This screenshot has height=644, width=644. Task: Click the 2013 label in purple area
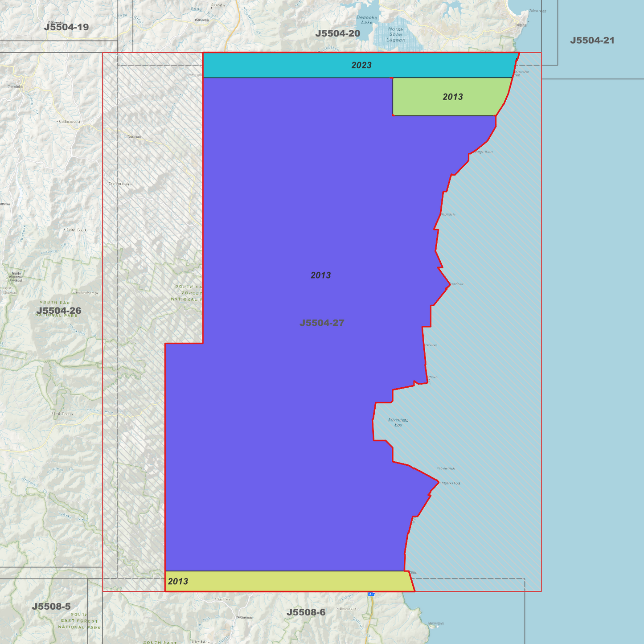(x=321, y=275)
